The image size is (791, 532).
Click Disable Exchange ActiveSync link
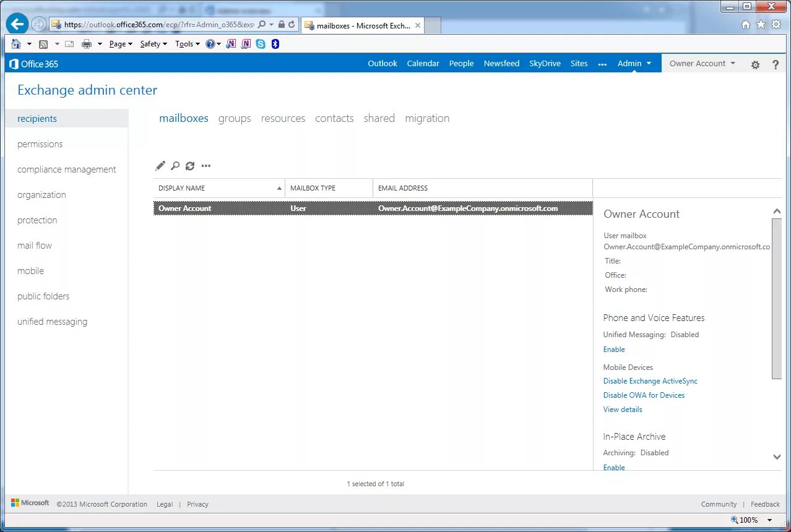(650, 381)
